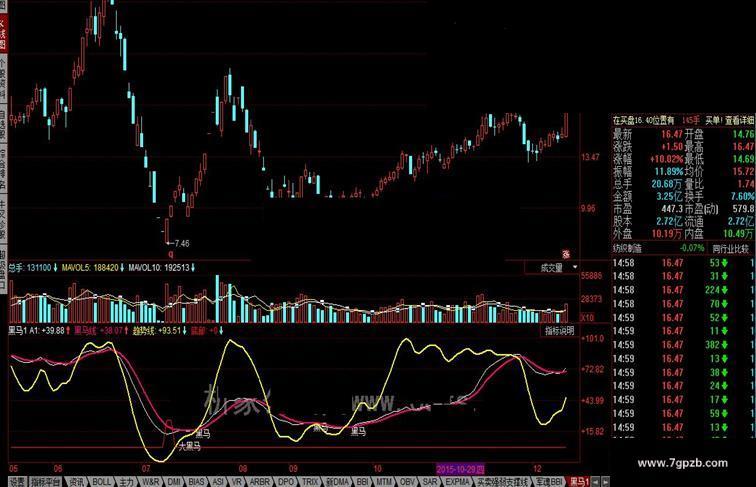Select the 新DMA indicator tab
This screenshot has height=487, width=756.
pos(338,481)
